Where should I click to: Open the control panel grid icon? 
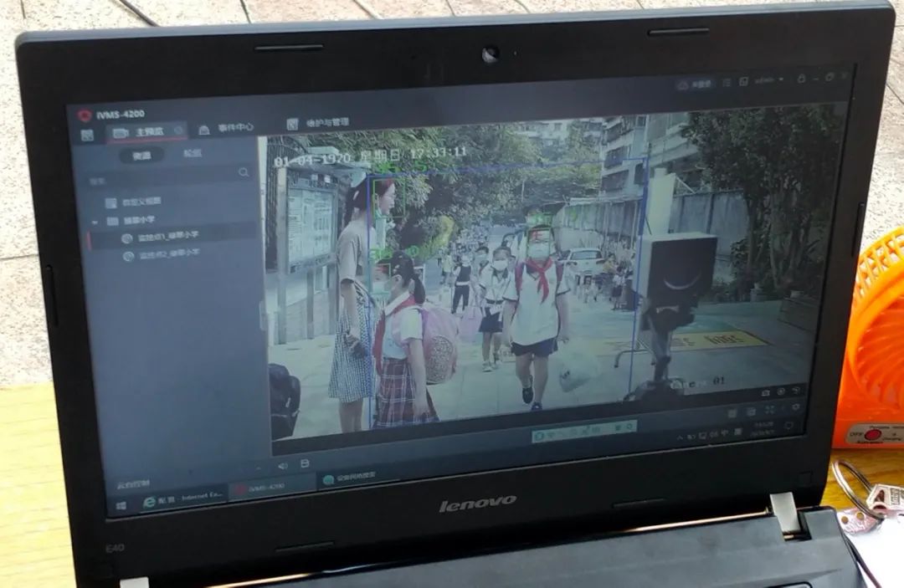pos(87,135)
